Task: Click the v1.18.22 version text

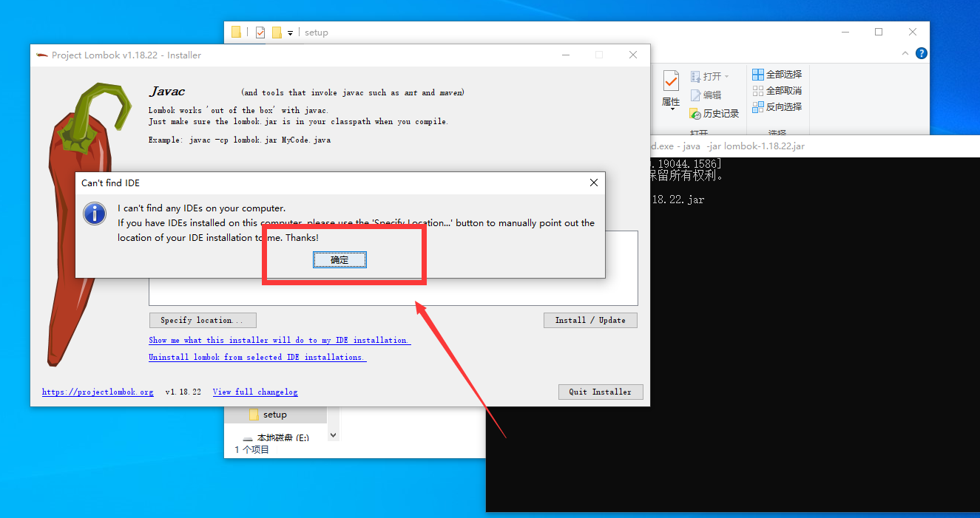Action: point(183,392)
